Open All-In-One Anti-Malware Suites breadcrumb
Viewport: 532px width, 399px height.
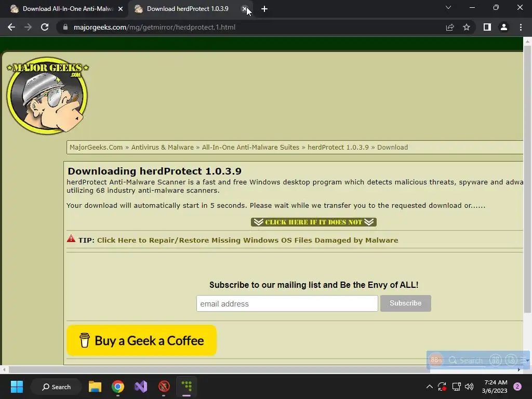click(250, 147)
